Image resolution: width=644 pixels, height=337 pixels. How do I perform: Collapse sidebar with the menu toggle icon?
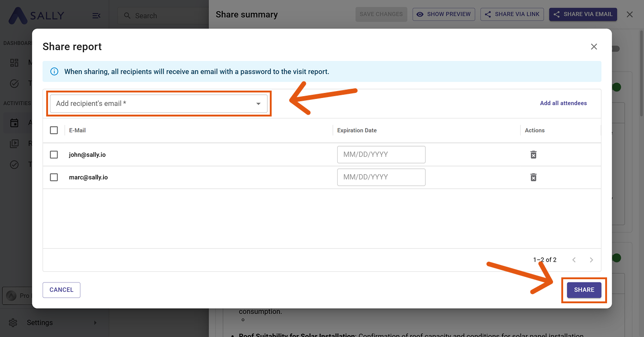[96, 16]
